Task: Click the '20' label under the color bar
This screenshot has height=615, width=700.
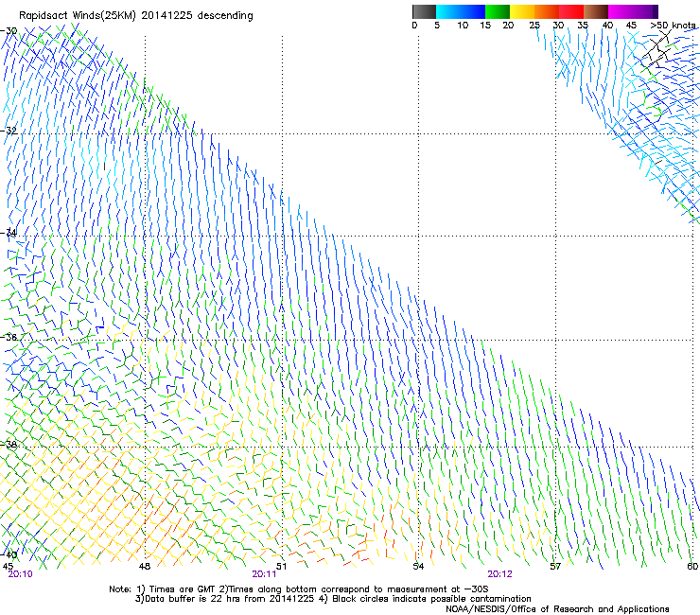Action: pos(508,25)
